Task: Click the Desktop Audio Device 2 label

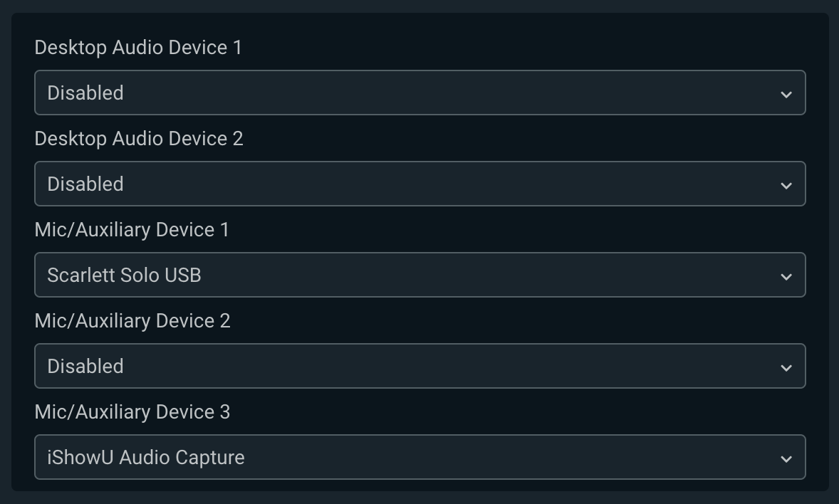Action: [139, 139]
